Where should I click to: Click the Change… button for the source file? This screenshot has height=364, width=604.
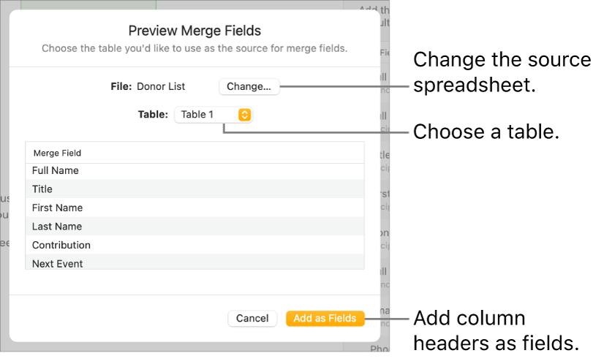[x=249, y=86]
